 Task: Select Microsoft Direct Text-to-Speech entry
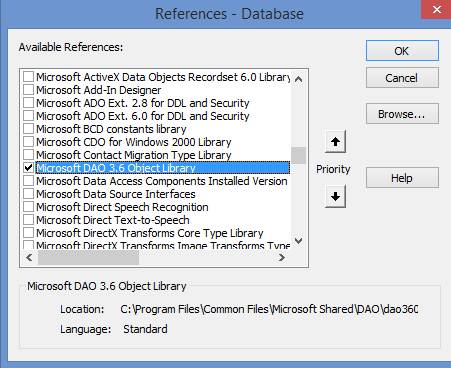tap(113, 220)
